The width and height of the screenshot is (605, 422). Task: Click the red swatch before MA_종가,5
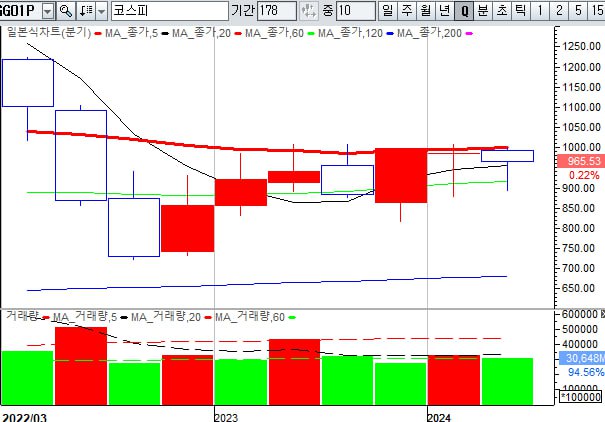click(98, 34)
